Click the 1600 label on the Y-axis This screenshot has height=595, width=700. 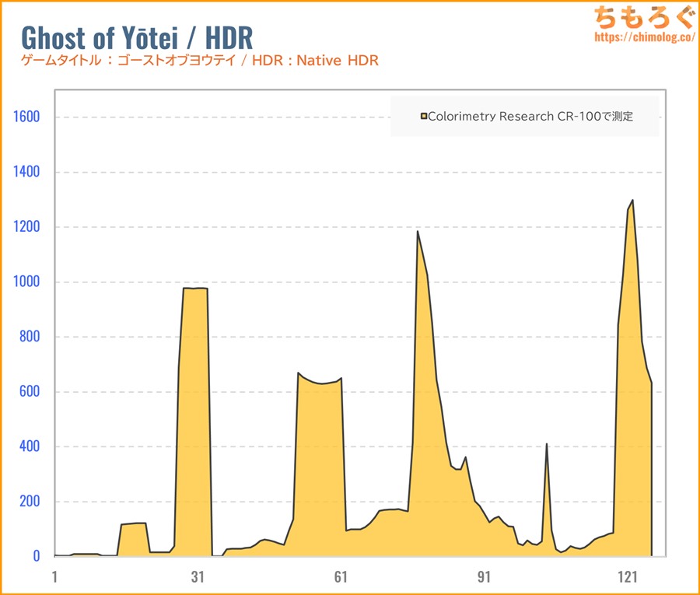(x=24, y=117)
